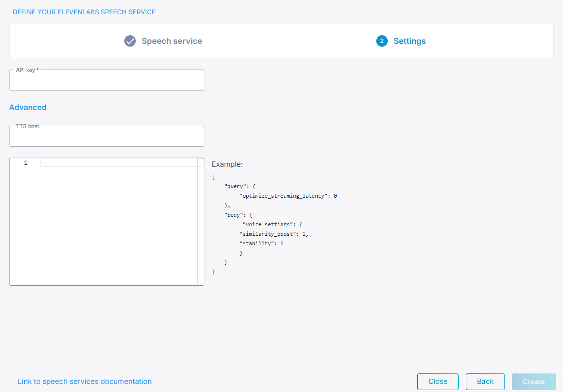Click "similarity_boost" in the example JSON
563x392 pixels.
268,234
